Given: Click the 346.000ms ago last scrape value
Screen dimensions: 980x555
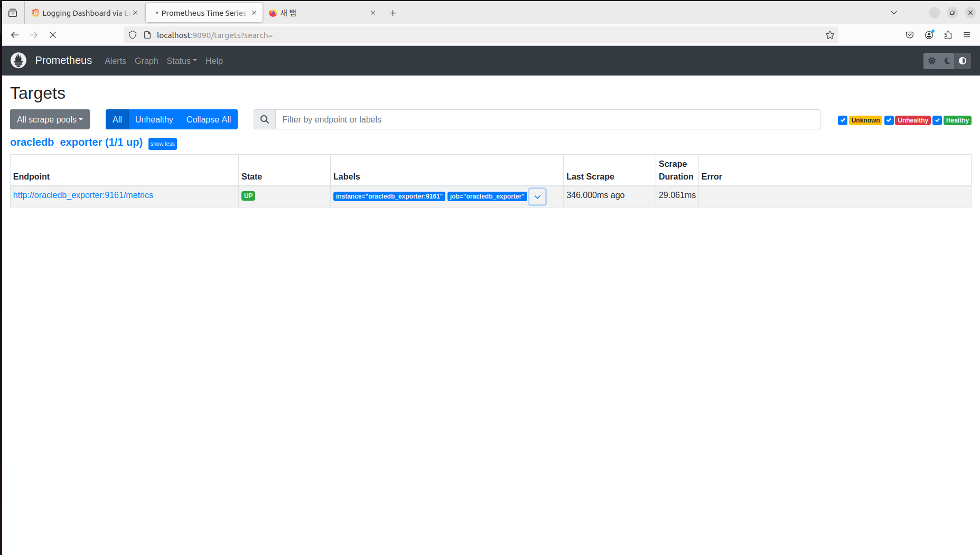Looking at the screenshot, I should click(x=595, y=195).
